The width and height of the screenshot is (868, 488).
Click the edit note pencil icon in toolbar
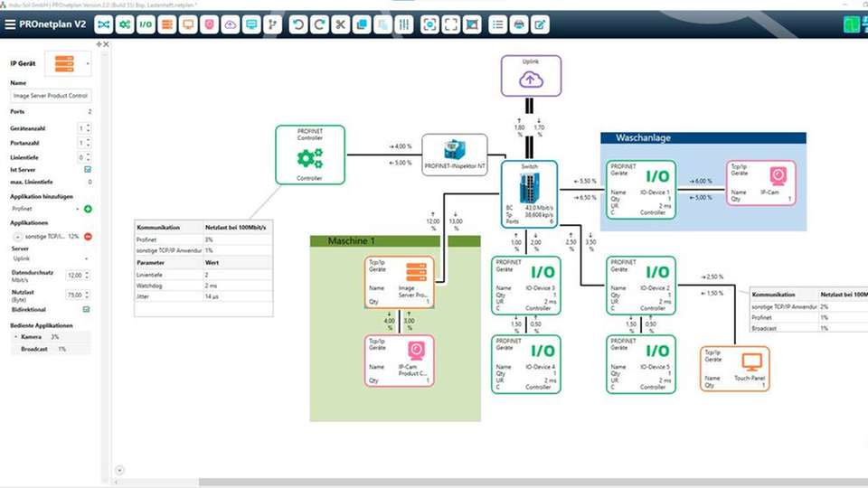click(540, 24)
